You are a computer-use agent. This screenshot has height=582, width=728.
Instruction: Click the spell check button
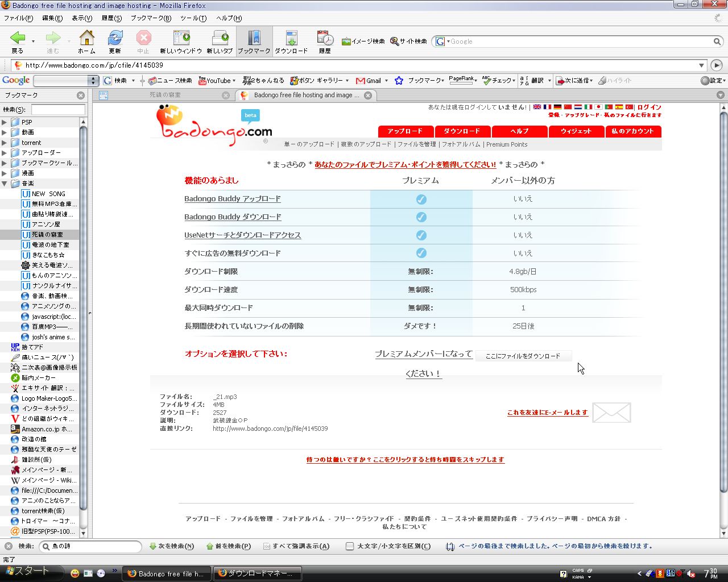(498, 81)
